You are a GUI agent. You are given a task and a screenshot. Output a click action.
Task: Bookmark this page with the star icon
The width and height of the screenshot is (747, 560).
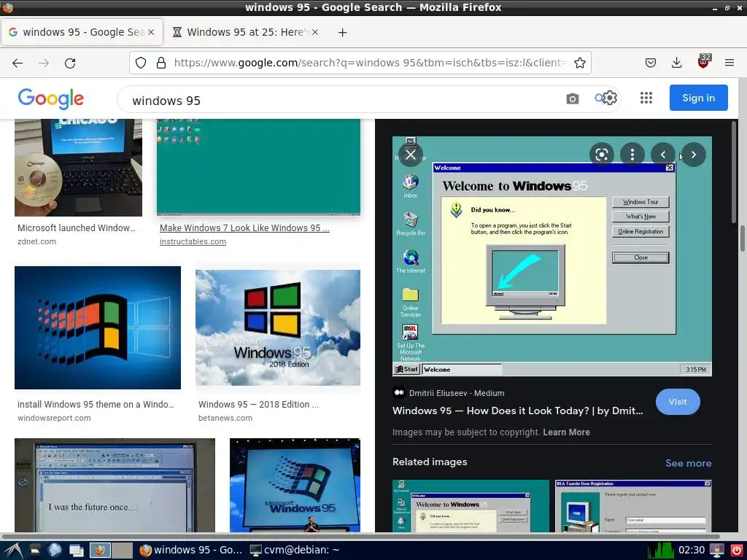point(579,63)
